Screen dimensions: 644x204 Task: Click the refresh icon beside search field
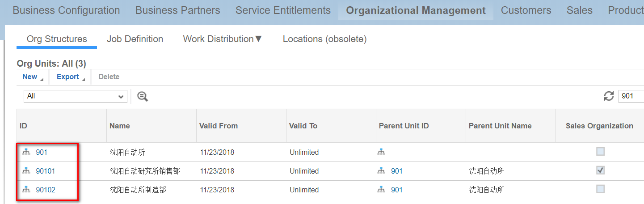(609, 96)
